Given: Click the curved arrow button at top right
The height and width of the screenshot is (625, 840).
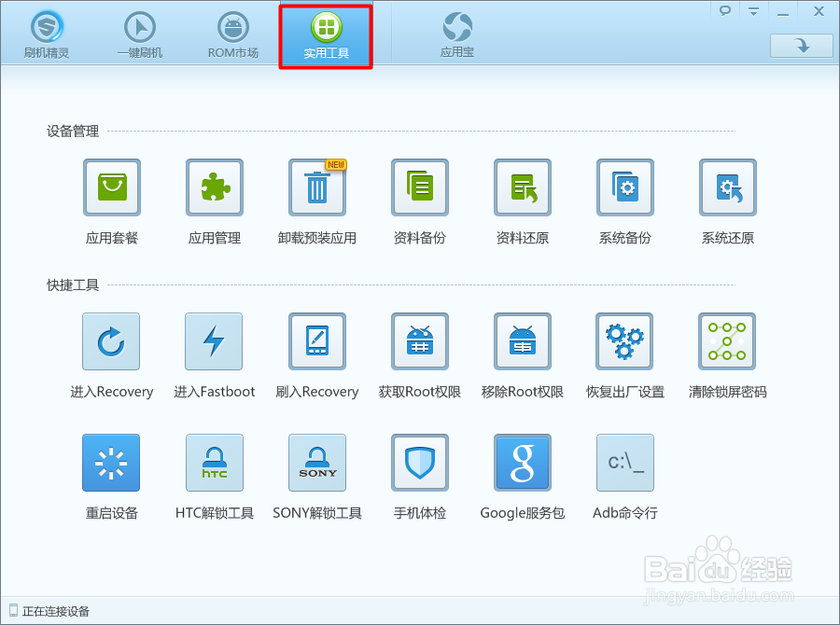Looking at the screenshot, I should tap(802, 46).
